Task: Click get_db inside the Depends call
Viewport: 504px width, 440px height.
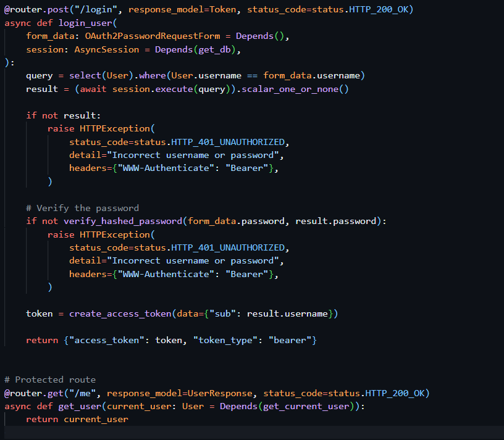Action: point(214,50)
